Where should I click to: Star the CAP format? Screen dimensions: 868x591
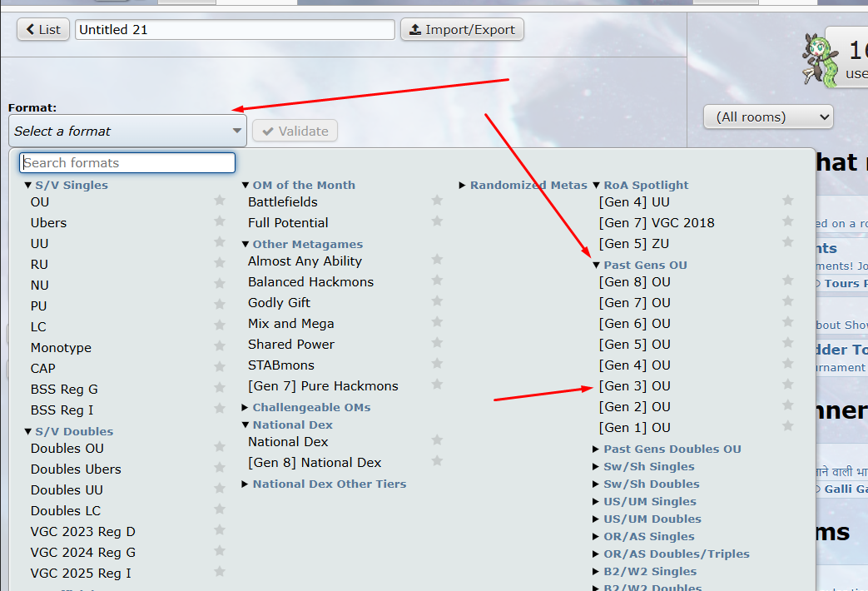point(220,367)
